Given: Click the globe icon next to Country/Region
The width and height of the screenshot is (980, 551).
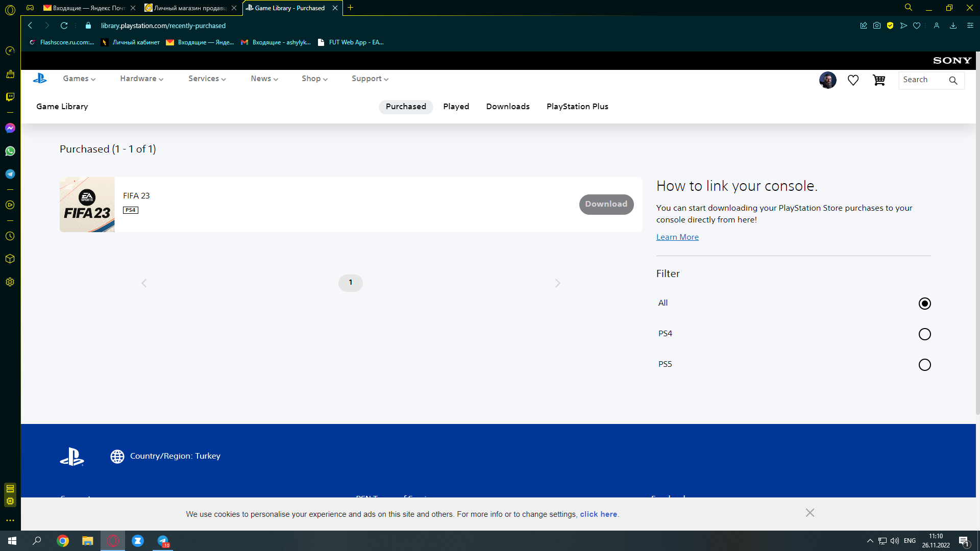Looking at the screenshot, I should 117,457.
